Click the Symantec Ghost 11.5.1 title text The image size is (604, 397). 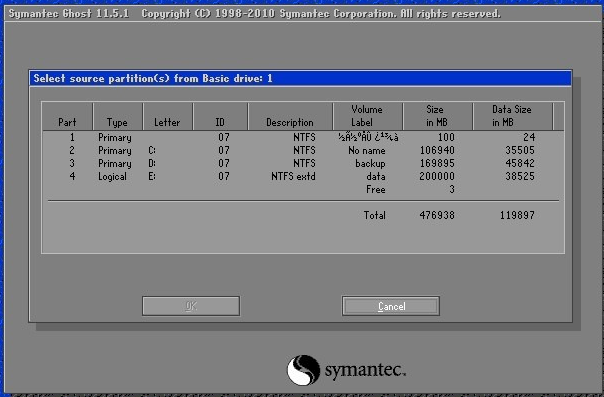click(69, 14)
